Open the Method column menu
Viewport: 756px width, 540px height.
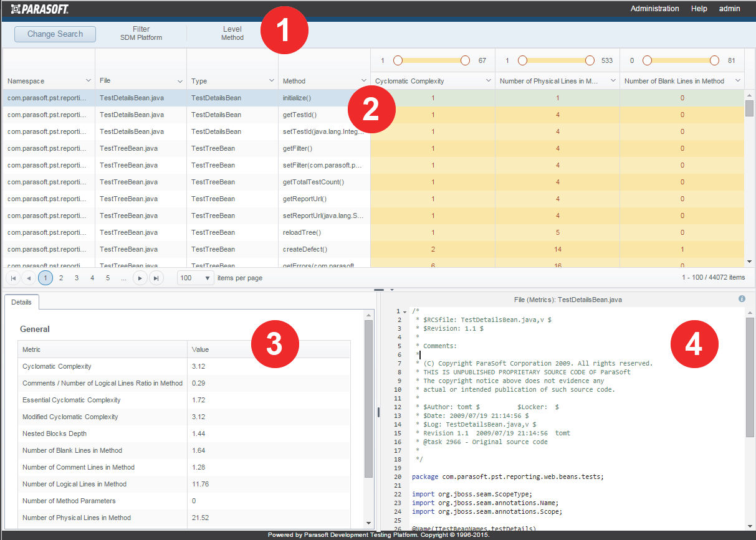[x=363, y=81]
